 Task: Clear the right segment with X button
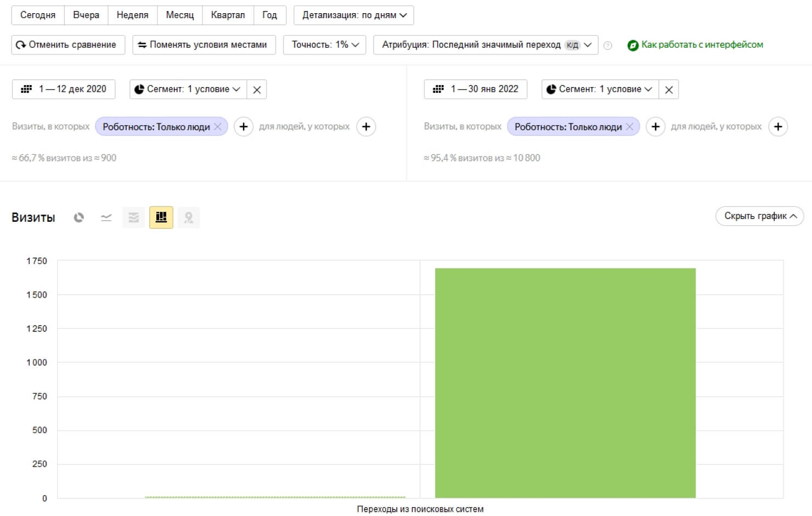pyautogui.click(x=668, y=89)
